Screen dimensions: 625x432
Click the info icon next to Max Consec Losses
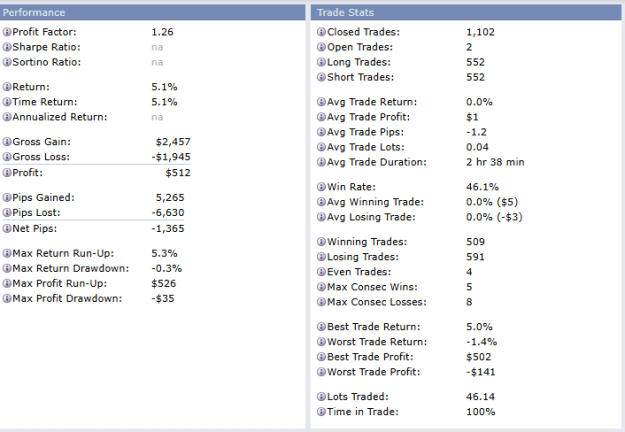[321, 302]
